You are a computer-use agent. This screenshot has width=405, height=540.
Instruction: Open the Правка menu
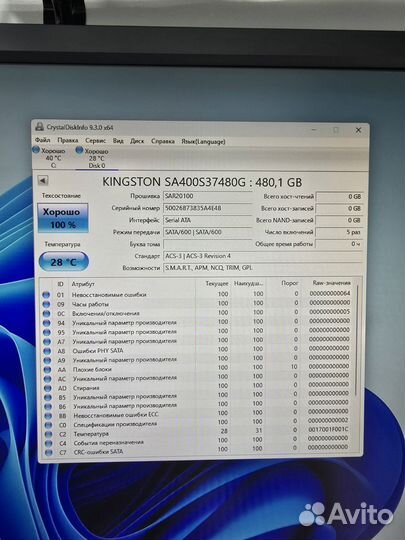(x=68, y=141)
